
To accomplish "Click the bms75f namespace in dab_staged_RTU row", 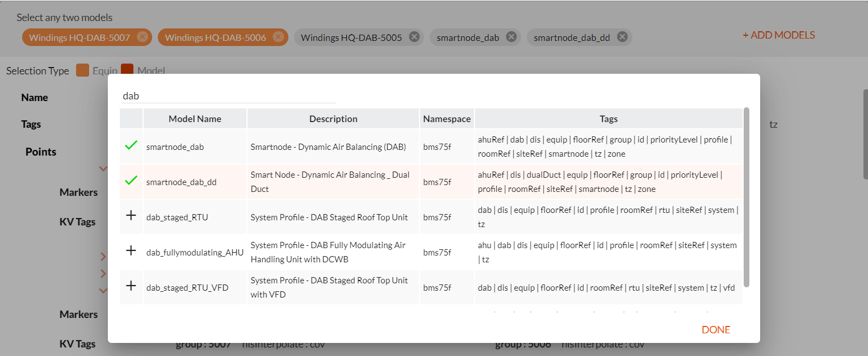I will click(437, 217).
